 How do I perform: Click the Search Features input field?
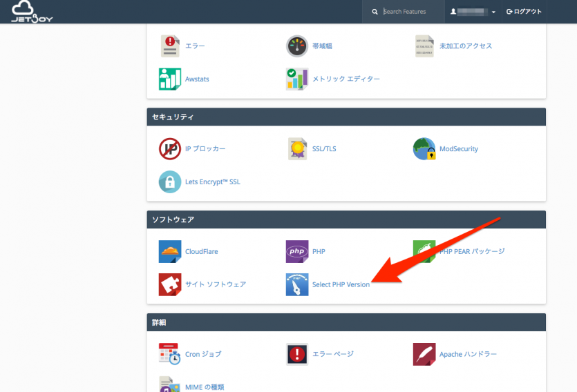click(406, 12)
